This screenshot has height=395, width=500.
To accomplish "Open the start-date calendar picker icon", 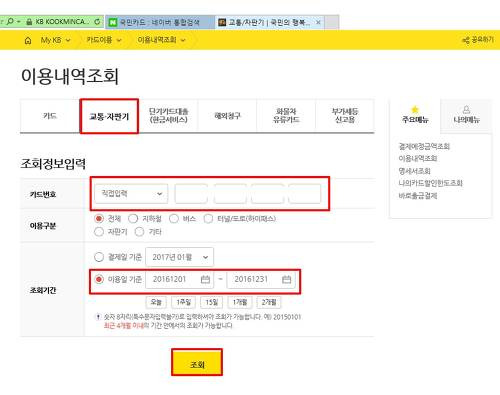I will click(x=205, y=279).
